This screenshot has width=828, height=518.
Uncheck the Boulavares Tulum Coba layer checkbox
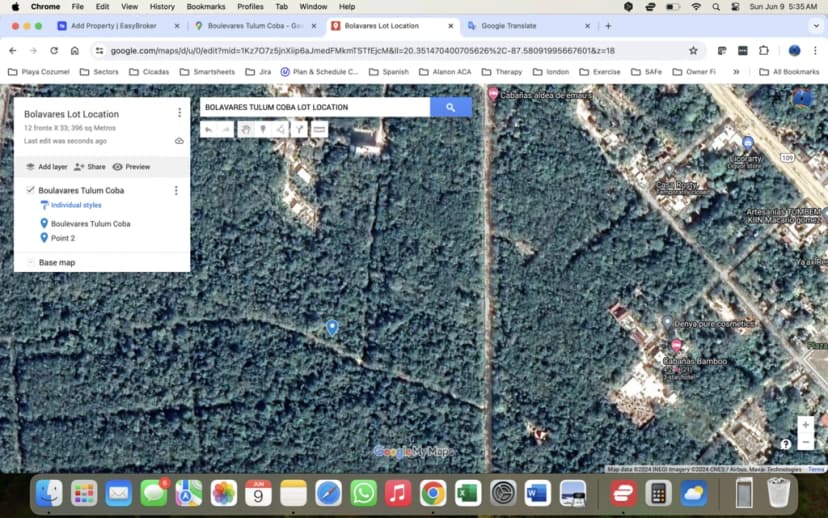tap(30, 190)
